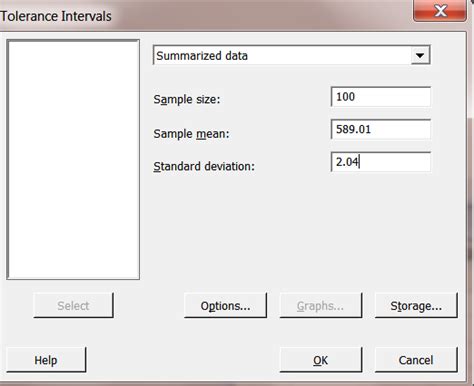The image size is (474, 386).
Task: Confirm with the OK button
Action: pos(321,360)
